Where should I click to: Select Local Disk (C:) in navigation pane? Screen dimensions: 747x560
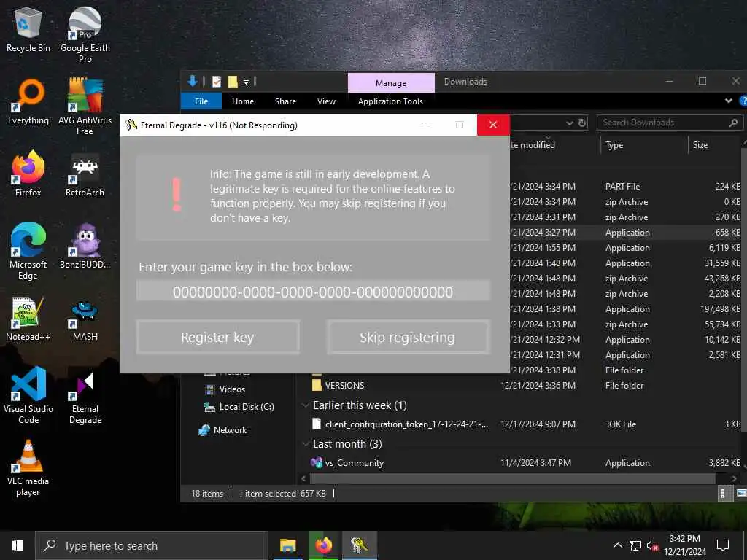(239, 407)
